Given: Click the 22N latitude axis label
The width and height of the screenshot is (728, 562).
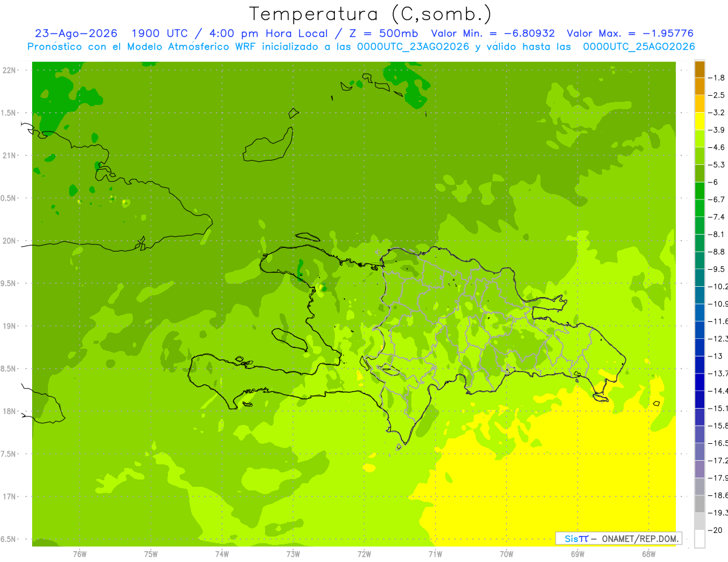Looking at the screenshot, I should pos(9,70).
